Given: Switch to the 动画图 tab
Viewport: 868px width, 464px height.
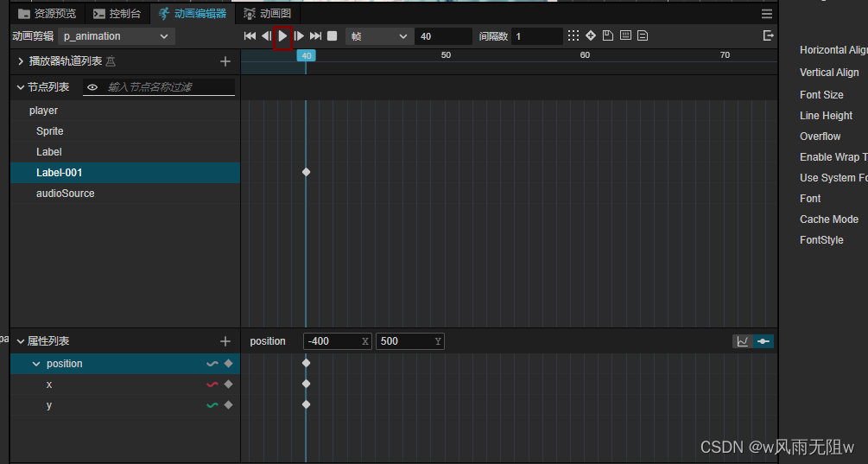Looking at the screenshot, I should coord(268,13).
